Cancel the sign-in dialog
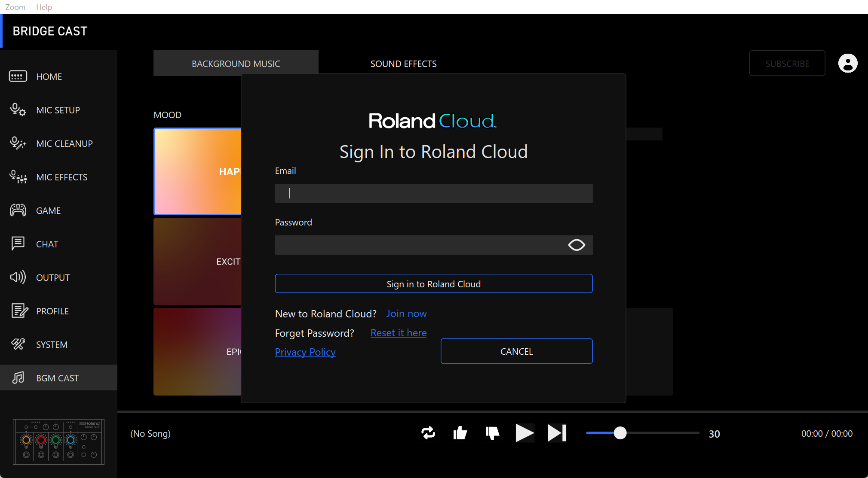 point(517,351)
